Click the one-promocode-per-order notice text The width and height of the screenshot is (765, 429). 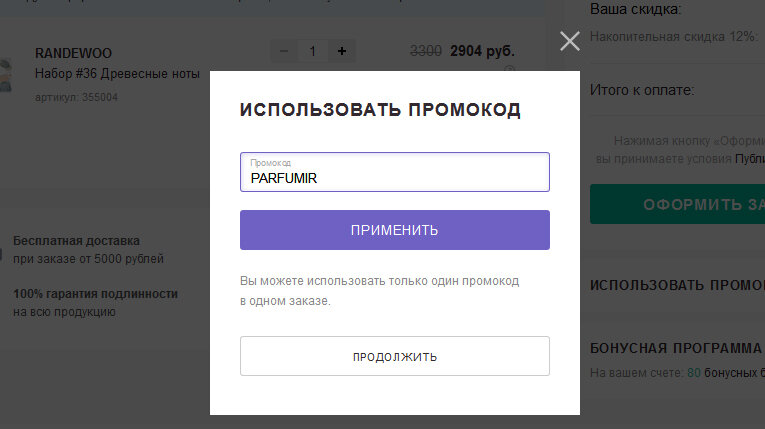tap(380, 291)
